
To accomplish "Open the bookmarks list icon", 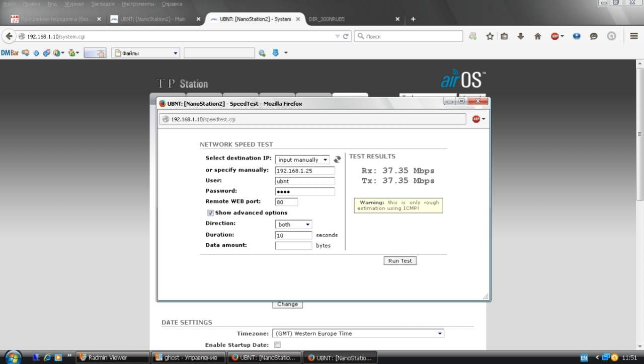I will [504, 36].
